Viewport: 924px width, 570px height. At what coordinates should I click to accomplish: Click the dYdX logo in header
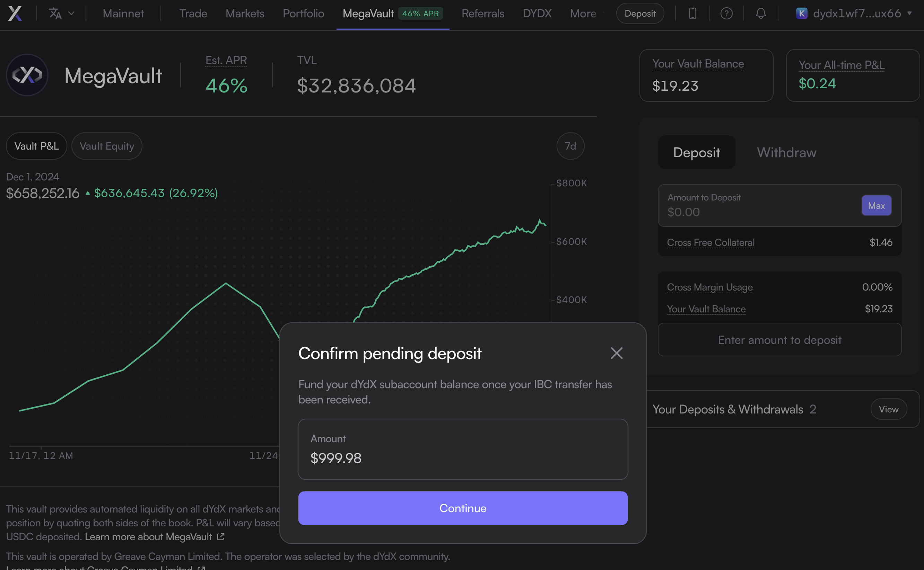coord(15,14)
